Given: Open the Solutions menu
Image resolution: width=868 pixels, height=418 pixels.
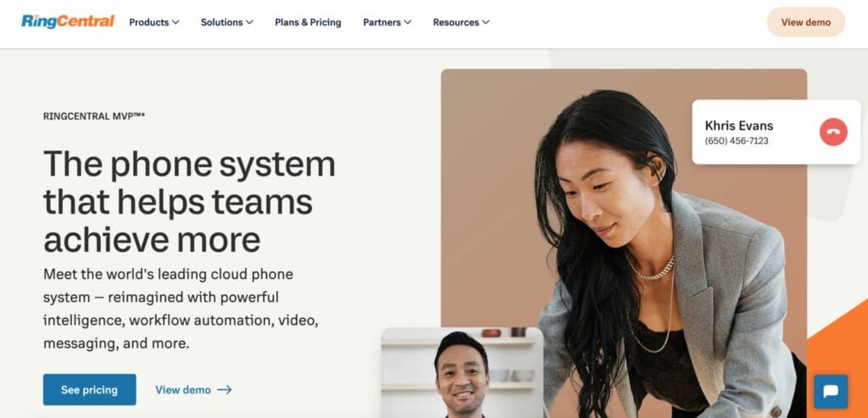Looking at the screenshot, I should pyautogui.click(x=221, y=23).
